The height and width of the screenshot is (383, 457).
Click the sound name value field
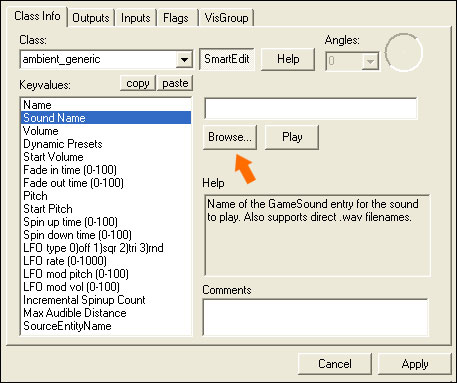coord(311,108)
